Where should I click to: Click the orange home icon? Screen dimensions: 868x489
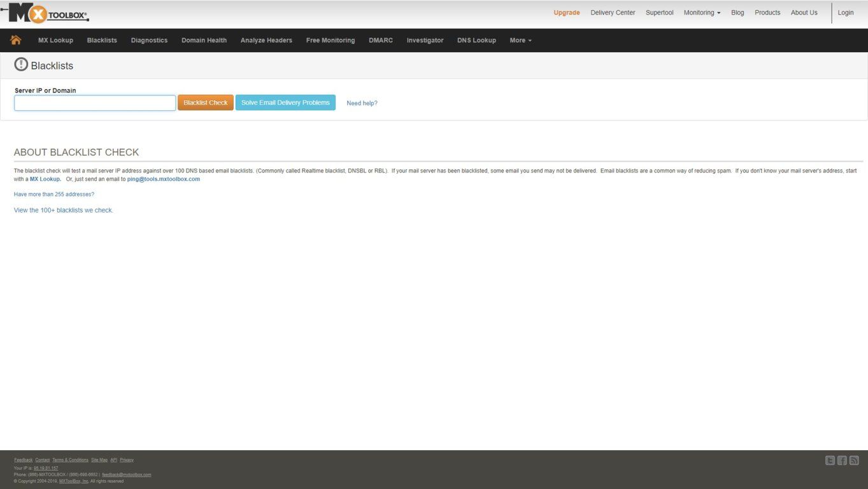[16, 40]
